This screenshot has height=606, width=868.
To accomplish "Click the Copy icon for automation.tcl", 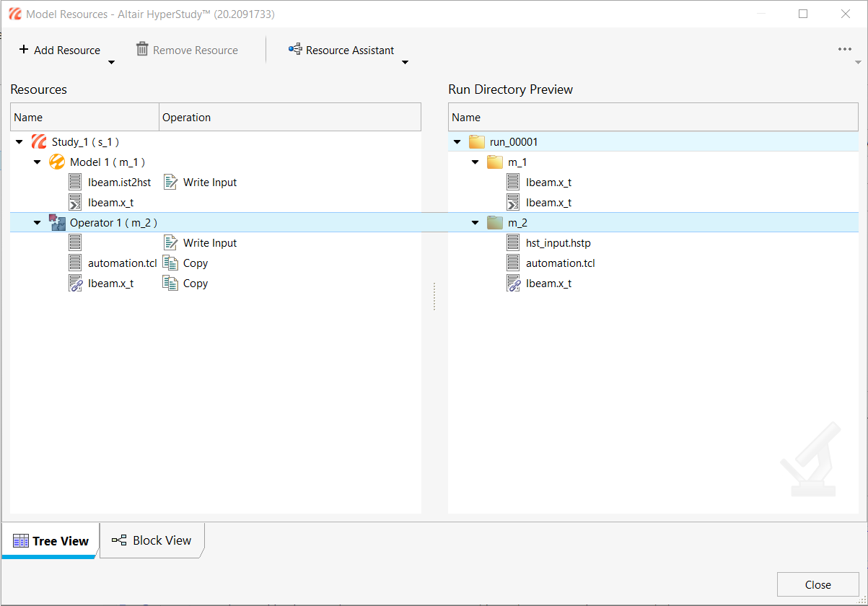I will (x=170, y=263).
